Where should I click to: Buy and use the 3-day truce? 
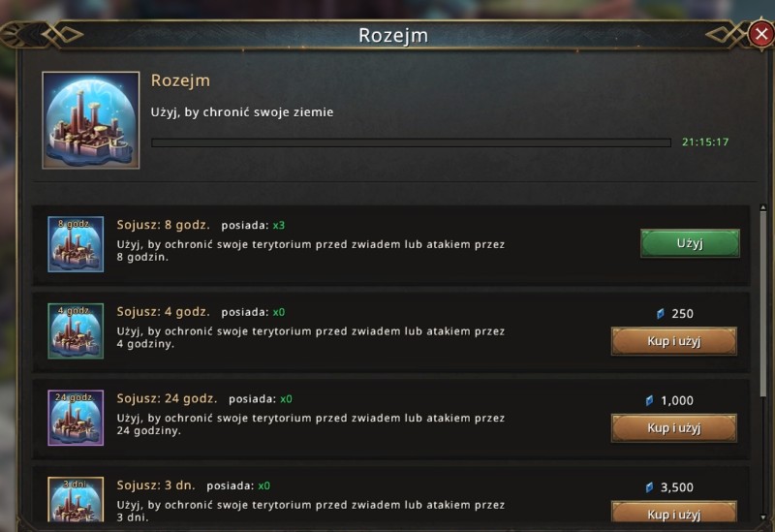tap(674, 513)
